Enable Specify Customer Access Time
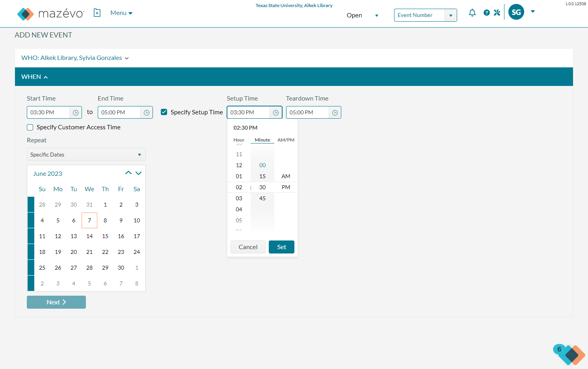The height and width of the screenshot is (369, 588). [x=30, y=127]
